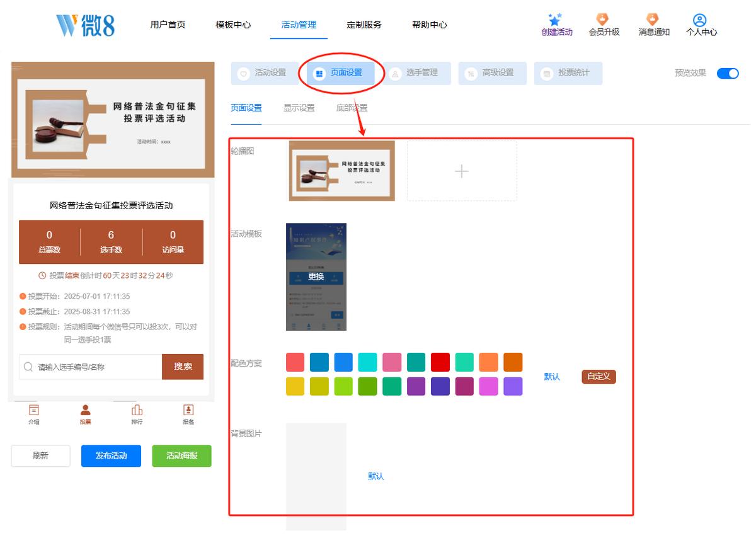
Task: Click the 搜索 button in the preview
Action: 183,367
